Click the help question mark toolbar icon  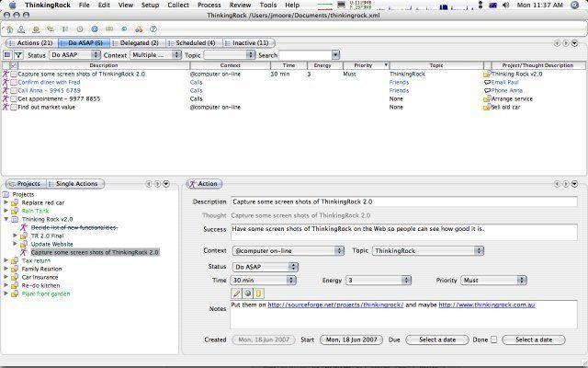point(153,29)
